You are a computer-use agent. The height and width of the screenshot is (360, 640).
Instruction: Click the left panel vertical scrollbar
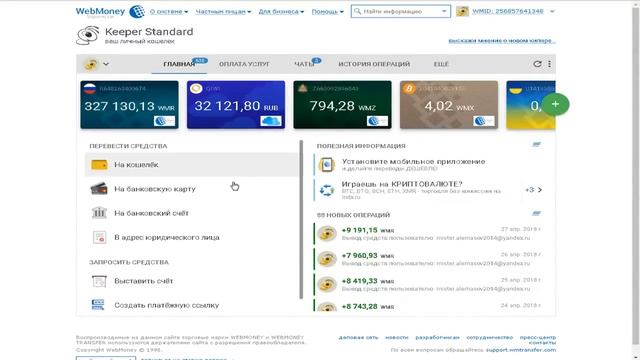coord(301,220)
